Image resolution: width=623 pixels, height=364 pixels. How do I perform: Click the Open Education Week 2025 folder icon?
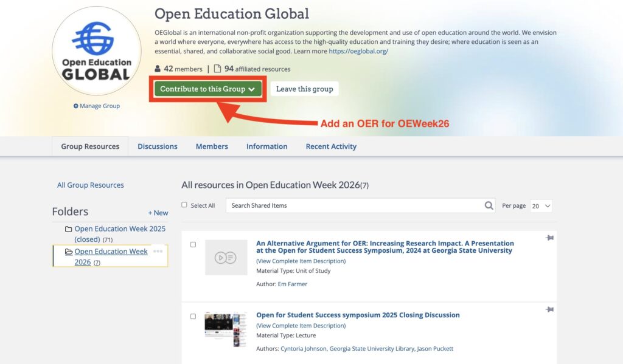[69, 229]
